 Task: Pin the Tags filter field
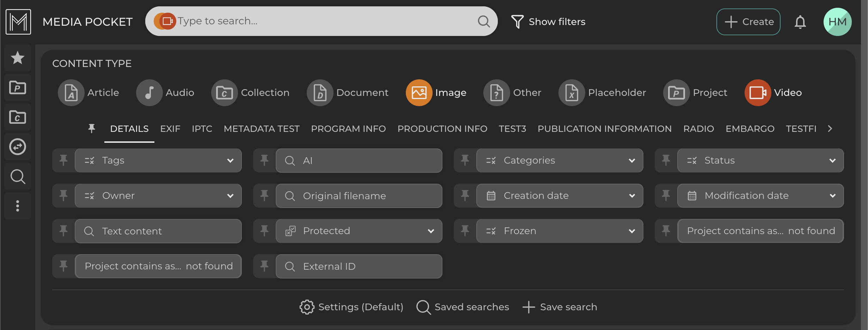[63, 160]
